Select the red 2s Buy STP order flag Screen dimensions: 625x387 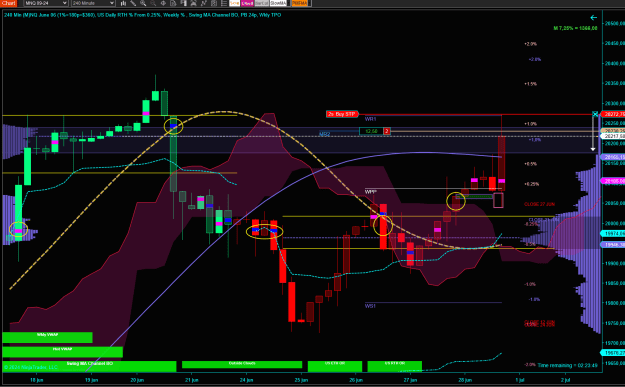coord(342,114)
